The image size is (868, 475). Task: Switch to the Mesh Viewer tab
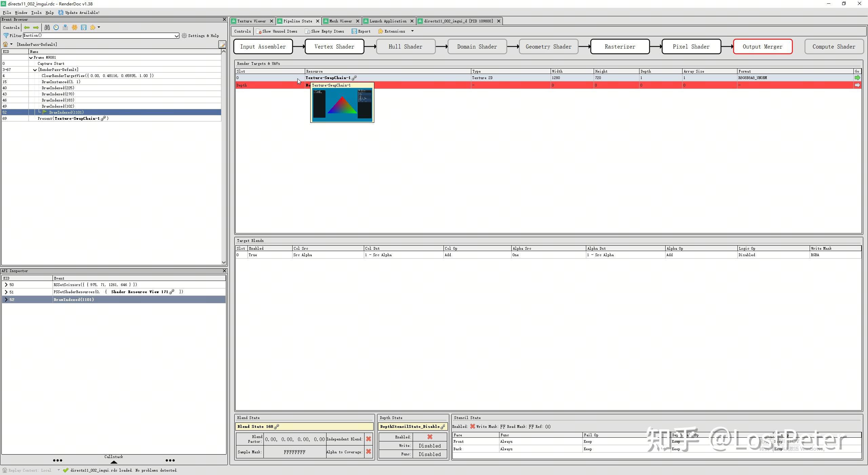tap(340, 21)
